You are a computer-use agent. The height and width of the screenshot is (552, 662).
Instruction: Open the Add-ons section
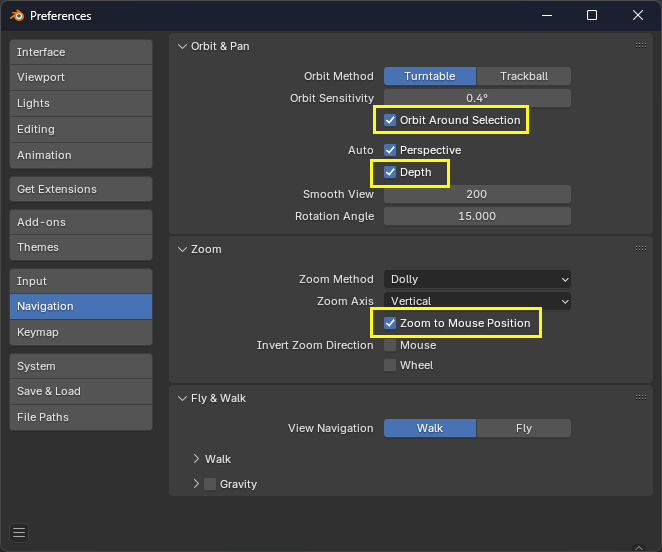(x=81, y=222)
